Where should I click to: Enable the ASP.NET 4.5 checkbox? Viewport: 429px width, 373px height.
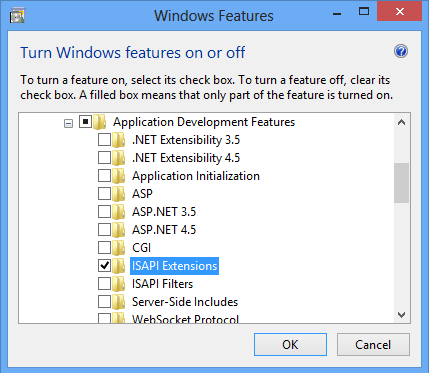coord(104,230)
